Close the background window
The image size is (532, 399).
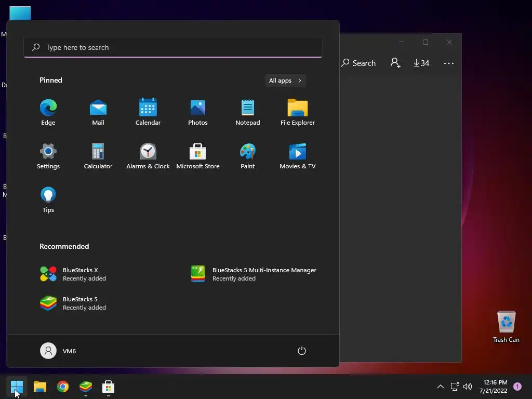(449, 42)
